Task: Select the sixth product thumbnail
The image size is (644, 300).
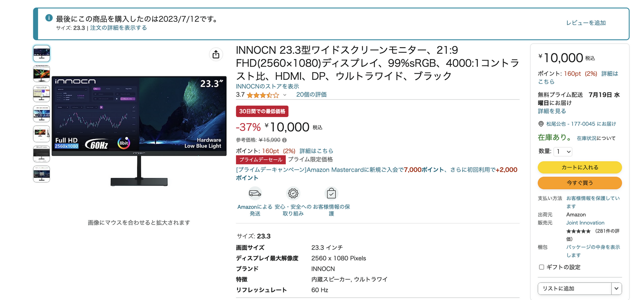Action: (42, 154)
